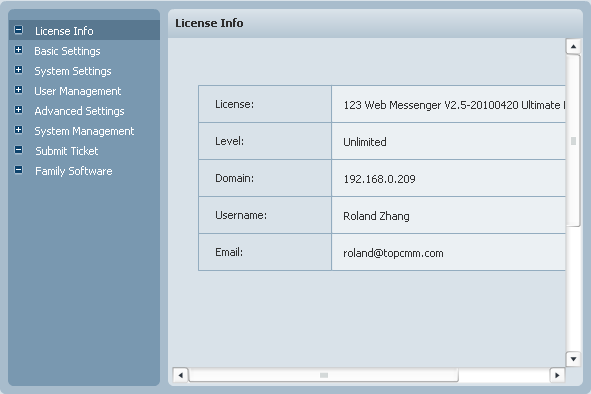Expand the User Management plus icon
The height and width of the screenshot is (394, 591).
pyautogui.click(x=18, y=90)
